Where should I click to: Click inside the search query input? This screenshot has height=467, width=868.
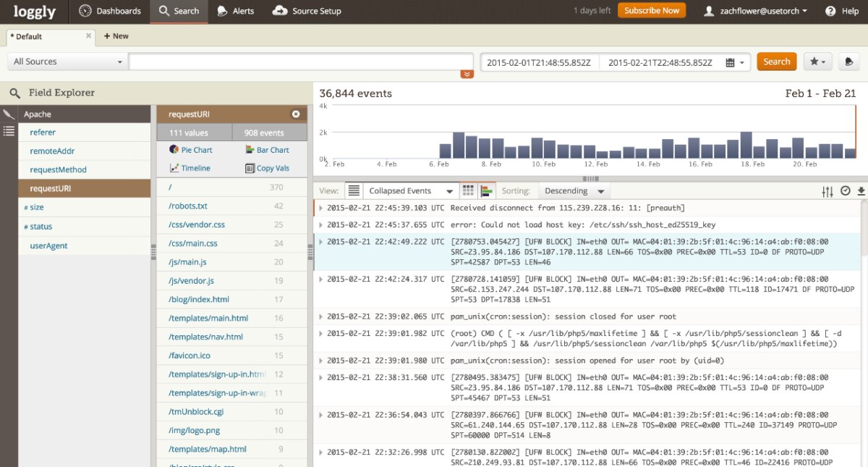(300, 62)
